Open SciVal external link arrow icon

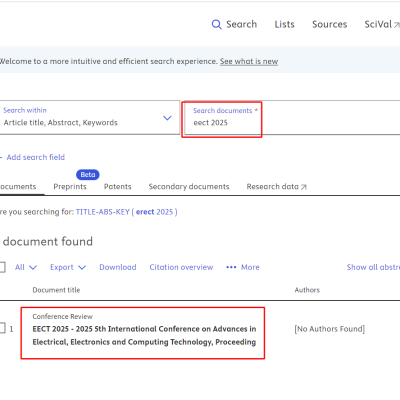[x=397, y=25]
